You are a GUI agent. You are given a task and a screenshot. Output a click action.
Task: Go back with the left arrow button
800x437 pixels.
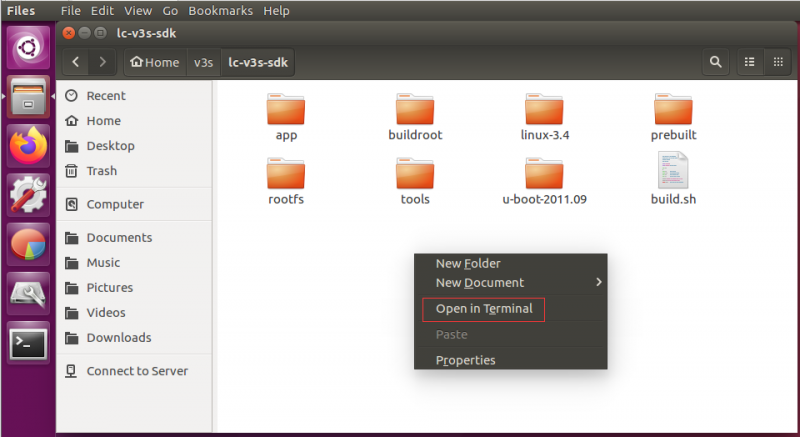point(76,62)
